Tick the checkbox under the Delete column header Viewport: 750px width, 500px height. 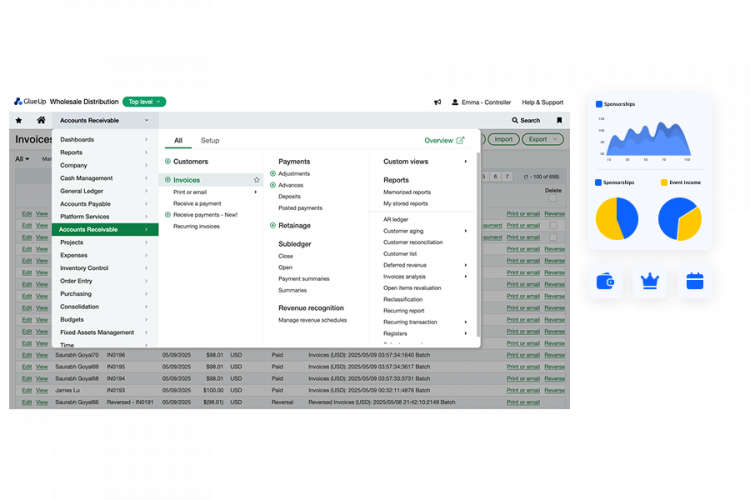(x=553, y=198)
